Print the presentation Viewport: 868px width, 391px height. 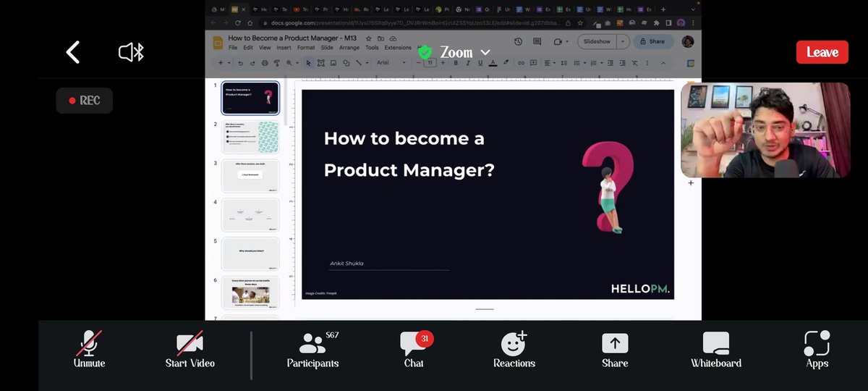click(x=265, y=63)
